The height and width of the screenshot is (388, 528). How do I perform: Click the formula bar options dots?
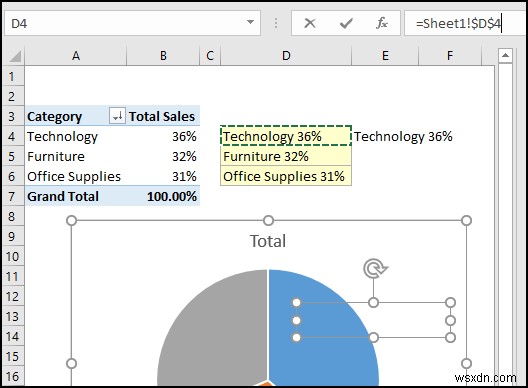tap(276, 23)
